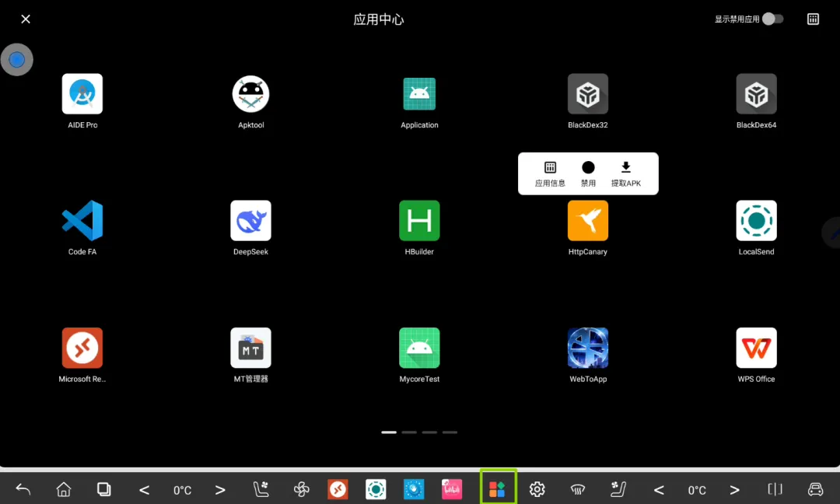The width and height of the screenshot is (840, 504).
Task: Open Remote Desktop from the bottom bar
Action: [x=338, y=489]
